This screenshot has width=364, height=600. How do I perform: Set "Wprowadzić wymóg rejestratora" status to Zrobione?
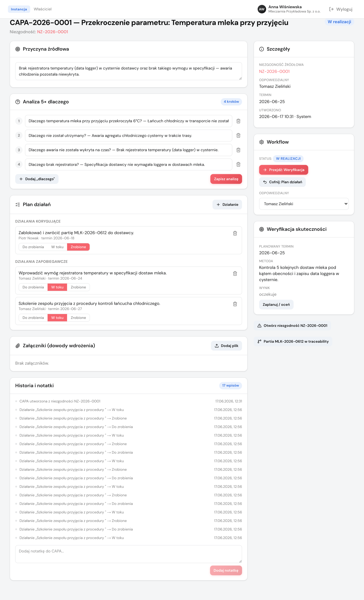tap(78, 287)
